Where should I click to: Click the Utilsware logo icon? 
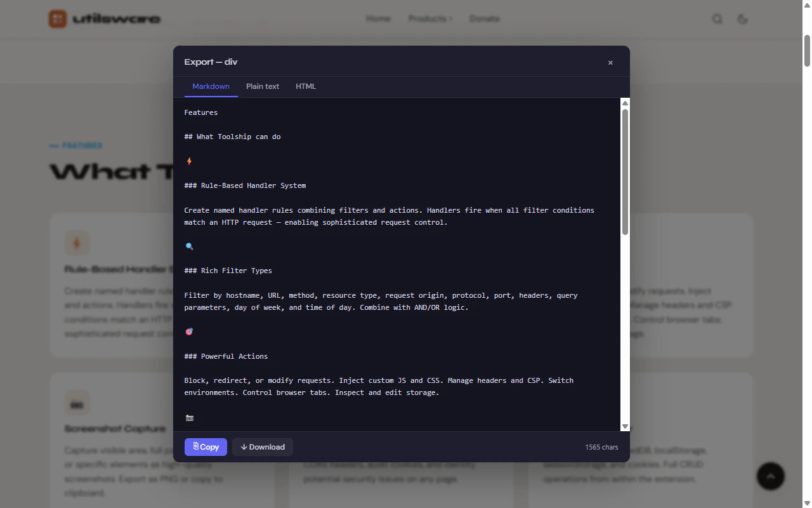click(x=58, y=19)
